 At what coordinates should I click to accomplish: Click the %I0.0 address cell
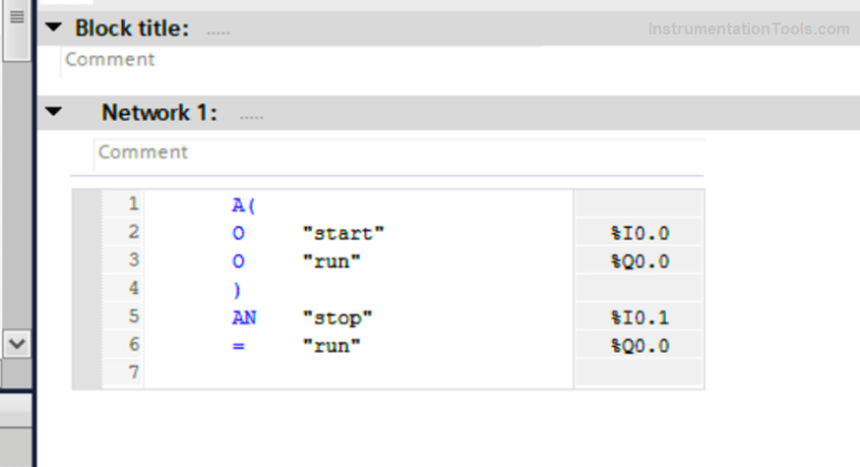[x=639, y=233]
